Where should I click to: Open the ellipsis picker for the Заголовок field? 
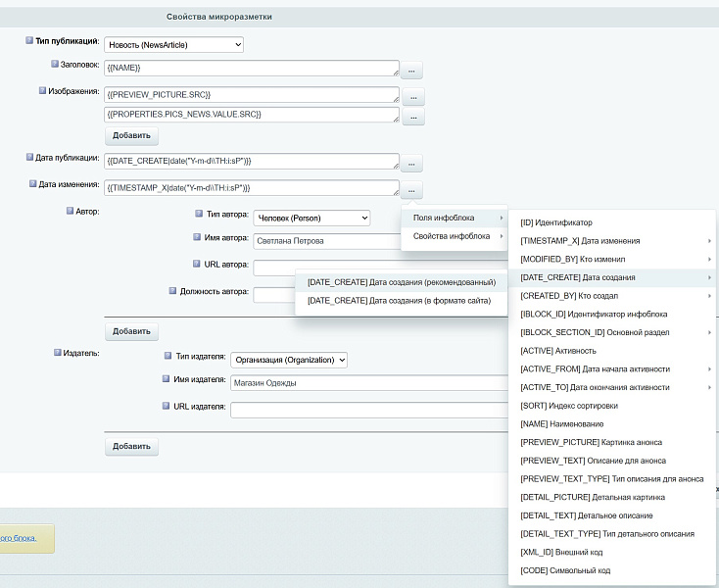click(411, 70)
